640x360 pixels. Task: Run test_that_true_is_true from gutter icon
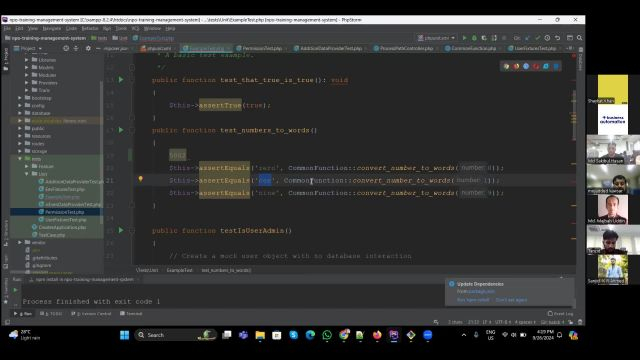pos(121,80)
